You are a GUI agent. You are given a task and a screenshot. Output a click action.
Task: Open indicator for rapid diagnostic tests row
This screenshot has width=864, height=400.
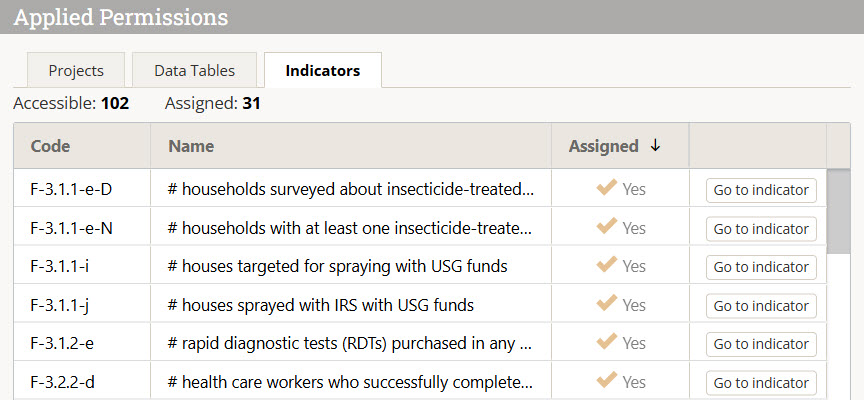[760, 344]
